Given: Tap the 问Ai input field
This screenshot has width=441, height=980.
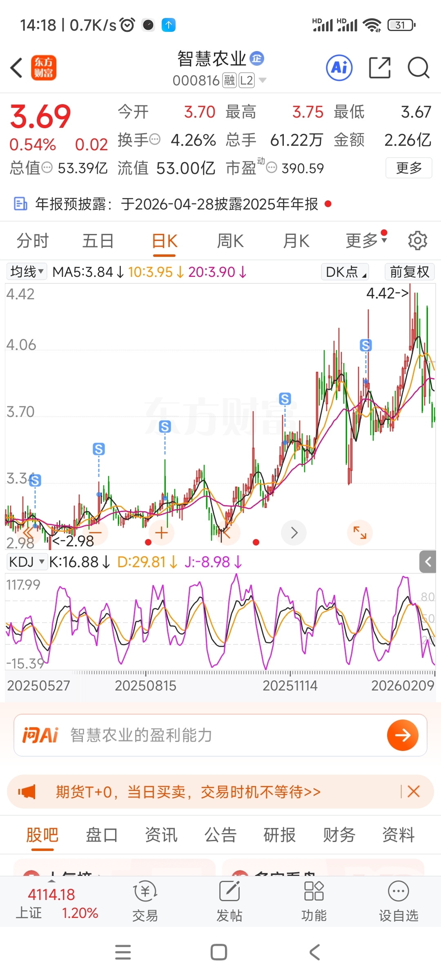Looking at the screenshot, I should coord(220,735).
